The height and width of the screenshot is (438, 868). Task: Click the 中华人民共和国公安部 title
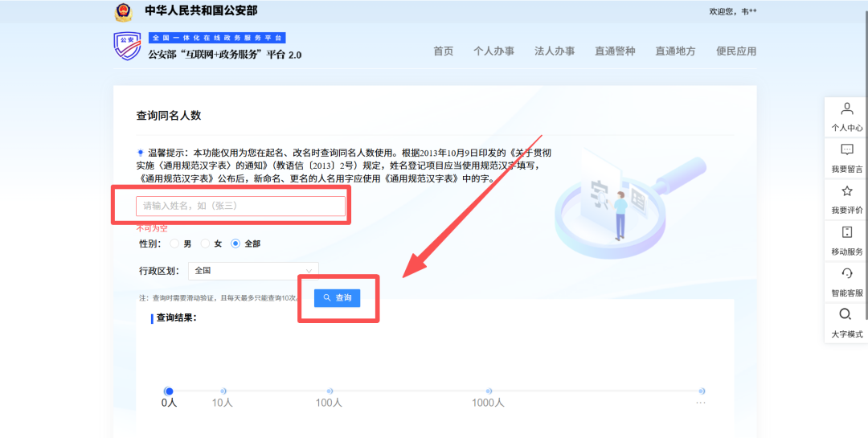click(x=201, y=10)
